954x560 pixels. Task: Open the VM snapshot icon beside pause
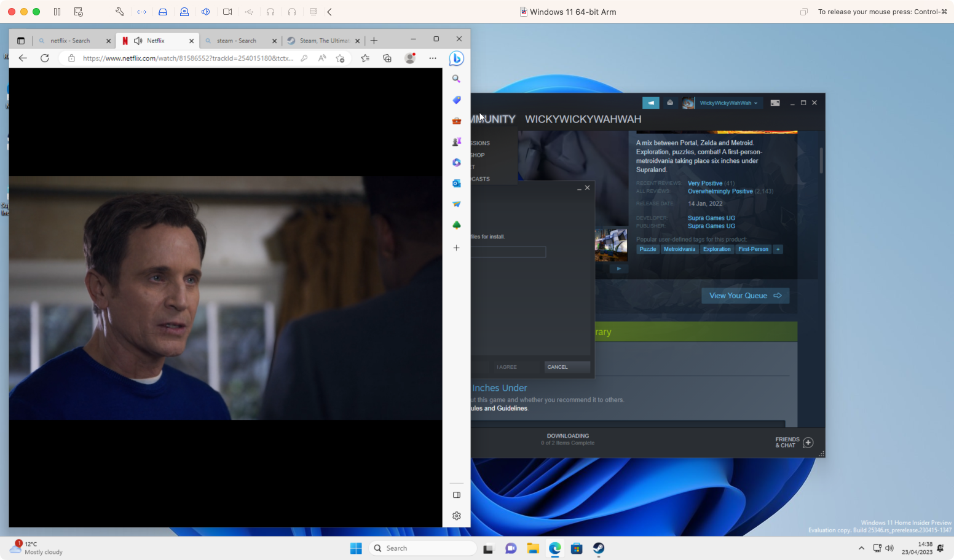(x=79, y=12)
